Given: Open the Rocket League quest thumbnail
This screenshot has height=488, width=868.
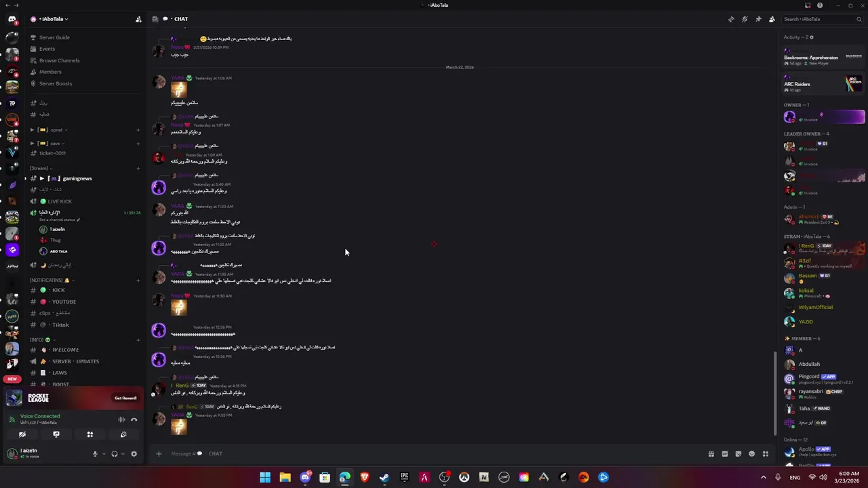Looking at the screenshot, I should 15,398.
